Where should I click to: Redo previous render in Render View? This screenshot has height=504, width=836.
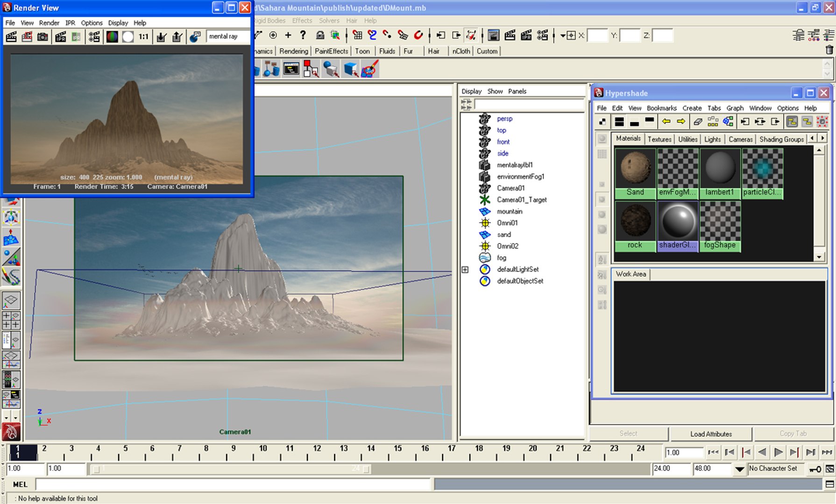point(11,36)
